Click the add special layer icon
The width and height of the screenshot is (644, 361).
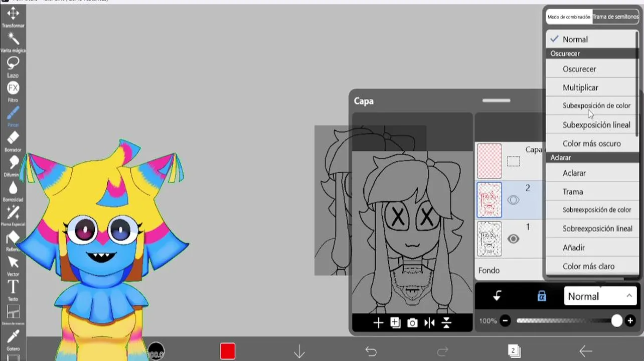[395, 323]
